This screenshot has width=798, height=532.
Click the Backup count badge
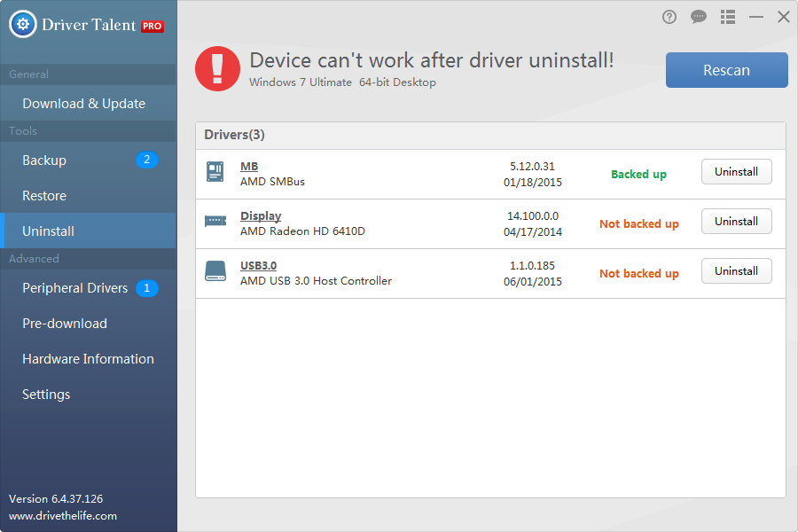point(146,160)
